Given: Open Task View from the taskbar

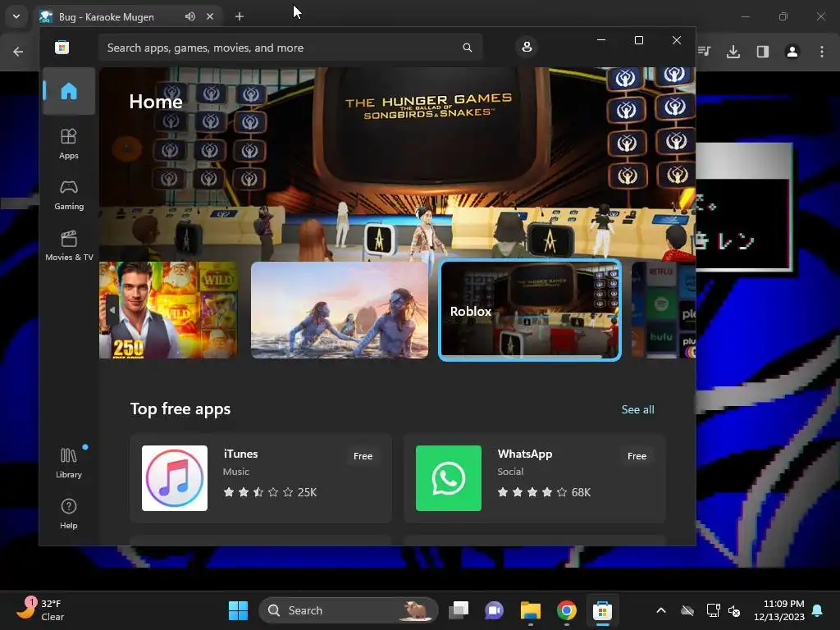Looking at the screenshot, I should tap(459, 610).
